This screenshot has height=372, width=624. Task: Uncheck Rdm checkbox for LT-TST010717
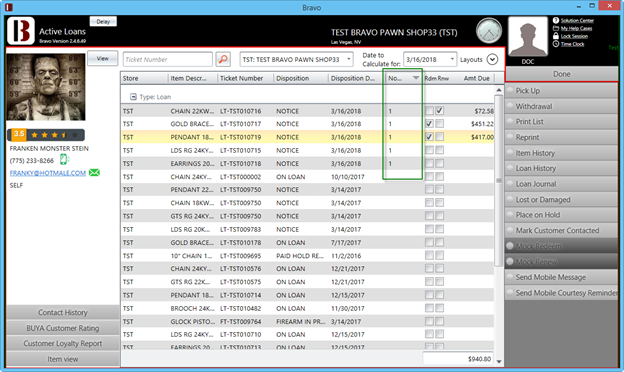429,124
